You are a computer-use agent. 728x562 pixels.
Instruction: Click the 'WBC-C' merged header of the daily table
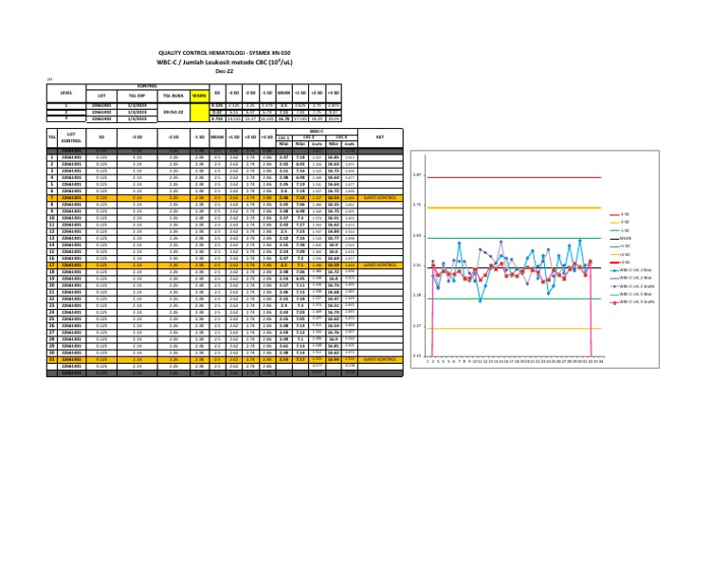click(x=317, y=132)
